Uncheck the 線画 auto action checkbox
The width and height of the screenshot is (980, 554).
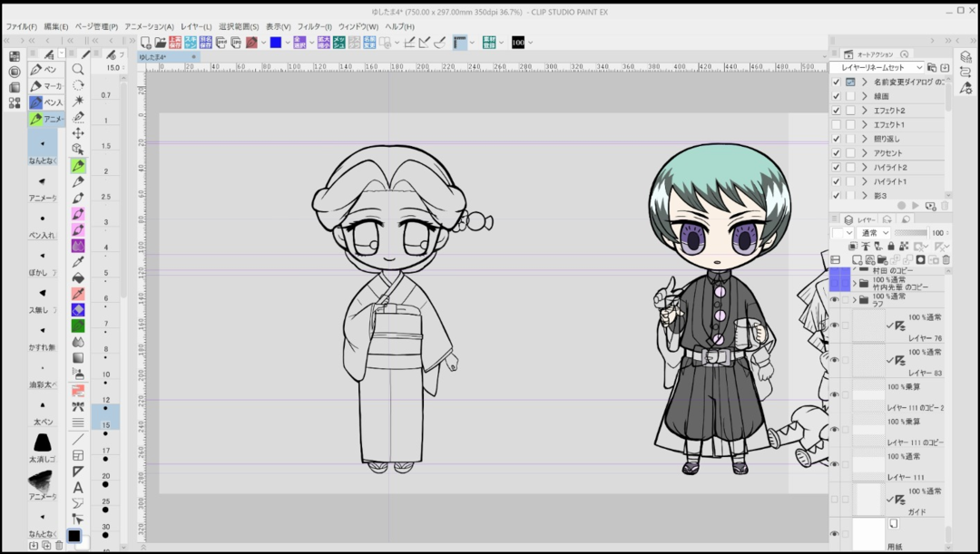tap(836, 96)
